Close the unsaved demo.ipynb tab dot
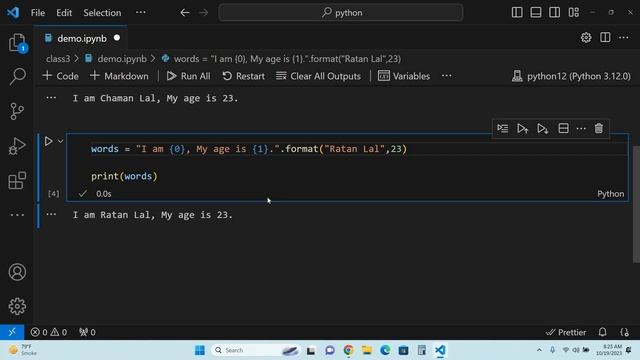Image resolution: width=640 pixels, height=360 pixels. tap(117, 38)
